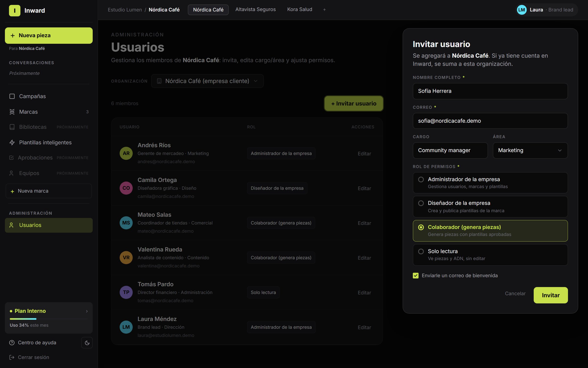Click Andrés Ríos AR avatar
This screenshot has height=368, width=588.
pyautogui.click(x=126, y=153)
